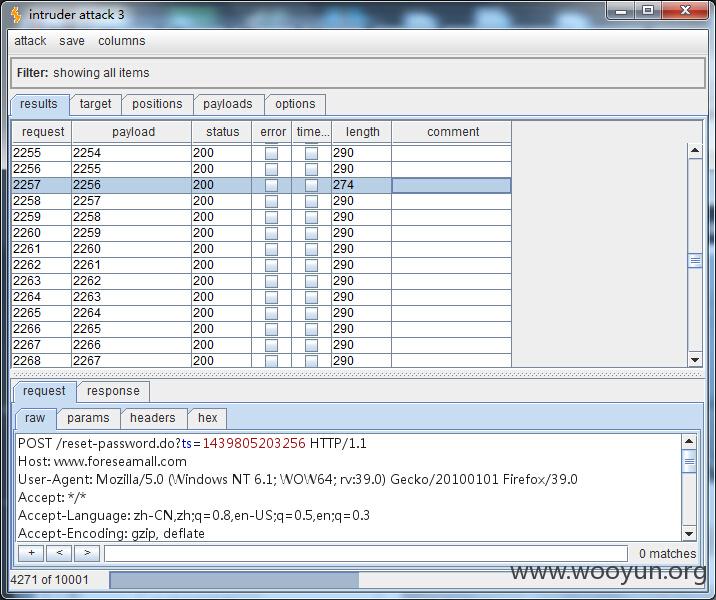Screen dimensions: 716x600
Task: Toggle error checkbox for request 2266
Action: [x=271, y=329]
